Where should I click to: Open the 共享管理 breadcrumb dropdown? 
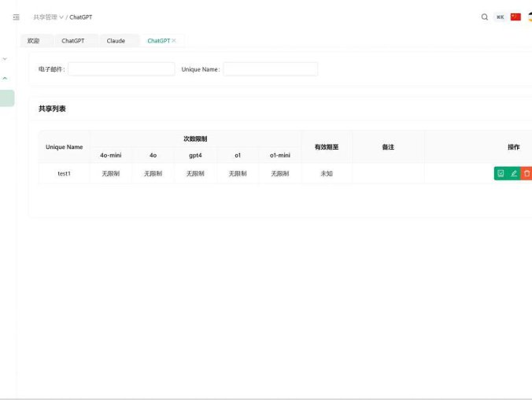(x=48, y=17)
